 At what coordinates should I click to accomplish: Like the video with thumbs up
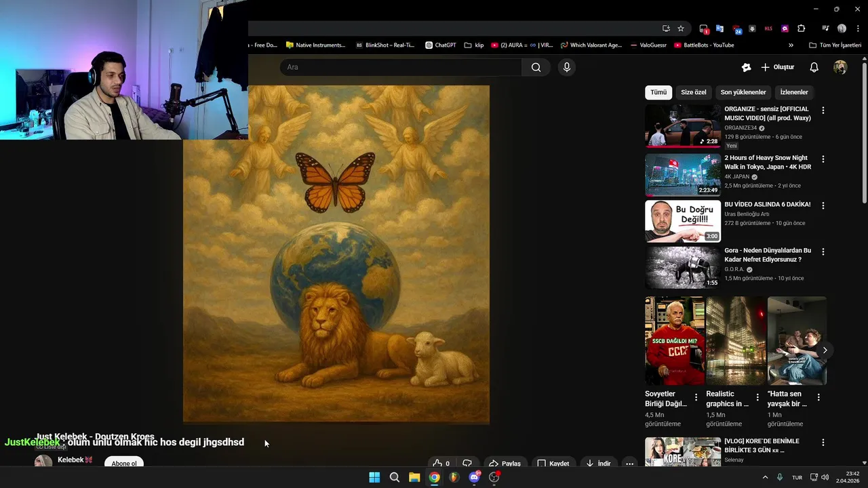tap(441, 464)
